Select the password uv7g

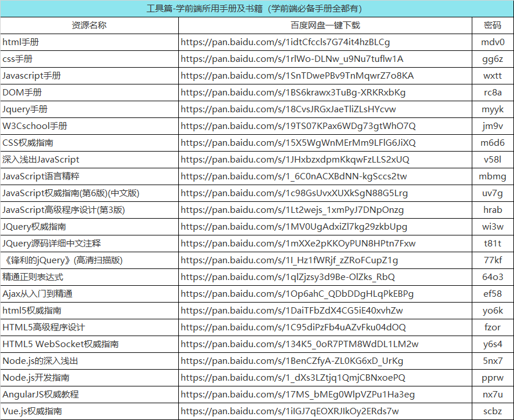pyautogui.click(x=493, y=194)
